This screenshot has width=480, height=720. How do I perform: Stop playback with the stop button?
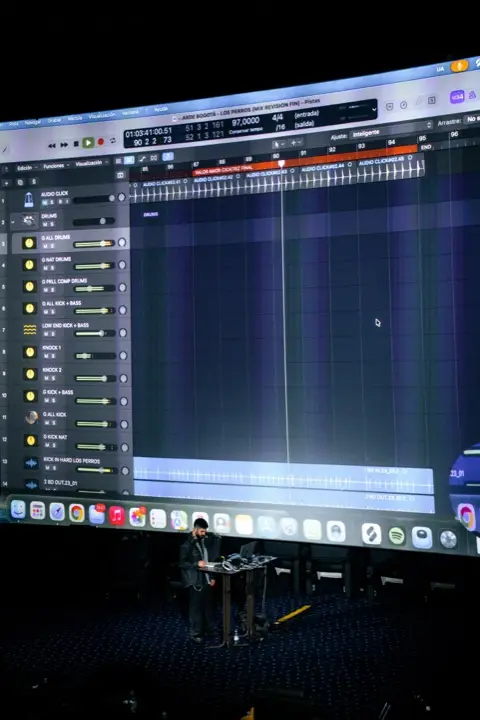click(x=76, y=144)
